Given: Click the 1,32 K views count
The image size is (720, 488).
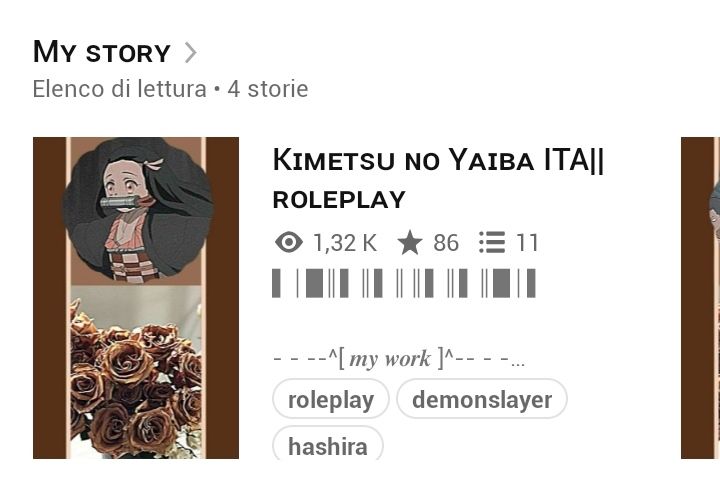Looking at the screenshot, I should (x=345, y=242).
